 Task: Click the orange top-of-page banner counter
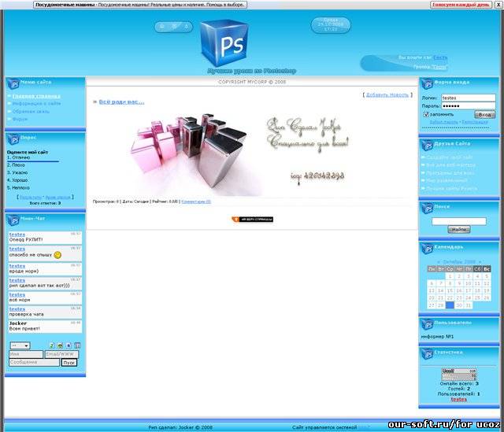(x=252, y=220)
